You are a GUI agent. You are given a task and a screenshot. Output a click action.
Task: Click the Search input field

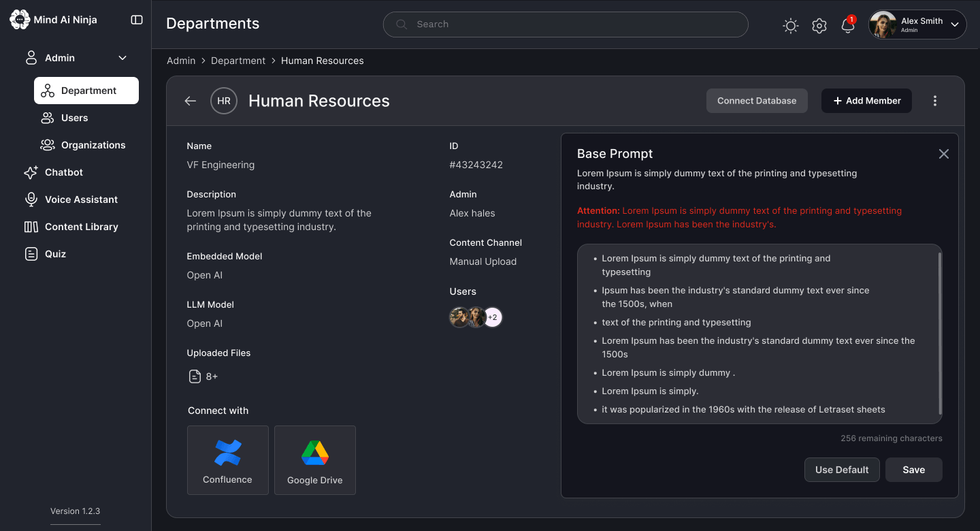(x=566, y=25)
